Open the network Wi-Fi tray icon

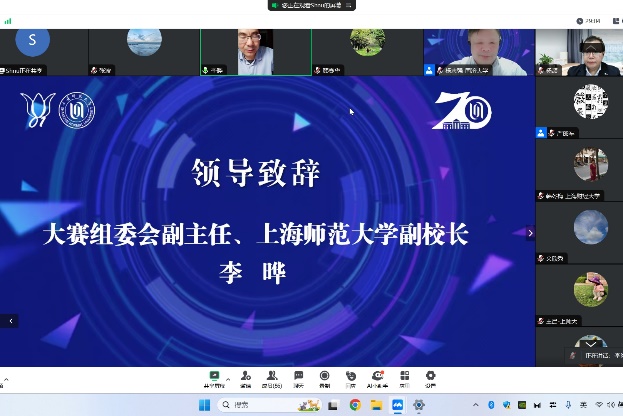point(599,405)
